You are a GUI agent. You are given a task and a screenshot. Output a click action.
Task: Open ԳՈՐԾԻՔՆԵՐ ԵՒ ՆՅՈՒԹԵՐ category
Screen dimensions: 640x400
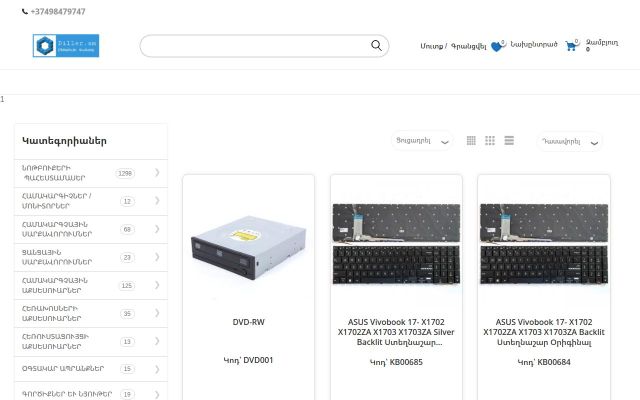(x=67, y=394)
